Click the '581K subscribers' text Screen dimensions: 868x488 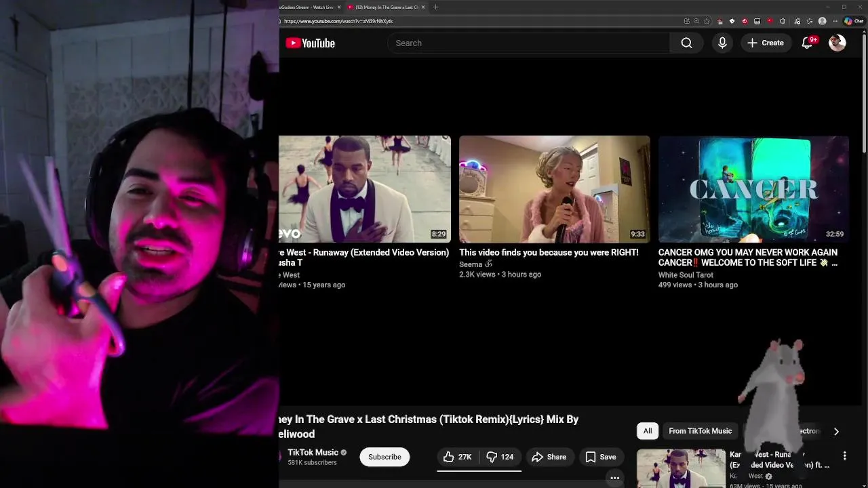pyautogui.click(x=312, y=463)
